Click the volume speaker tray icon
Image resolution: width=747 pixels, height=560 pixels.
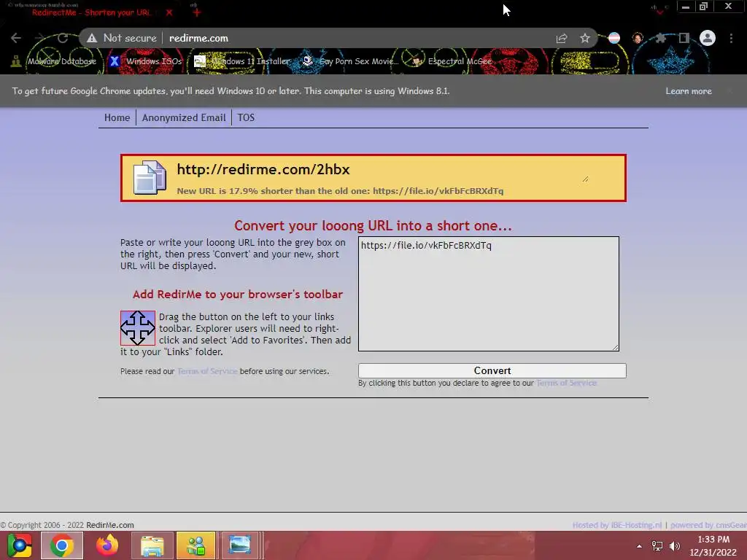[x=675, y=545]
